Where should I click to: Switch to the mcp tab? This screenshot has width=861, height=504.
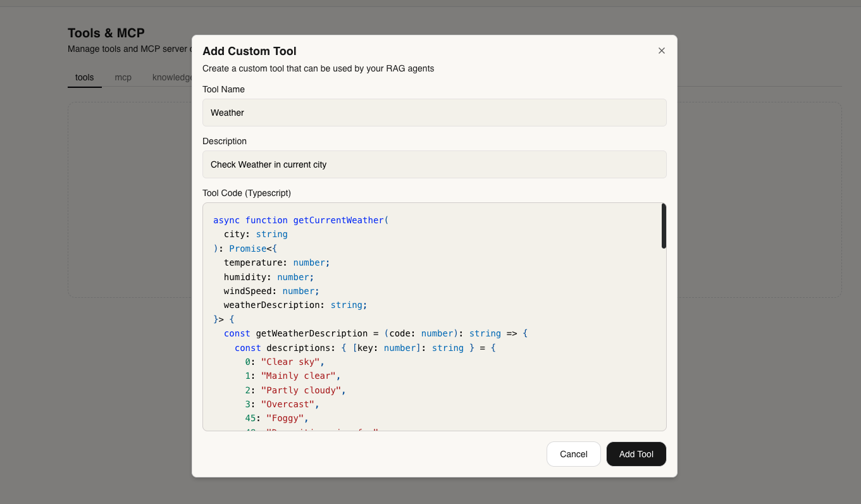pyautogui.click(x=123, y=77)
